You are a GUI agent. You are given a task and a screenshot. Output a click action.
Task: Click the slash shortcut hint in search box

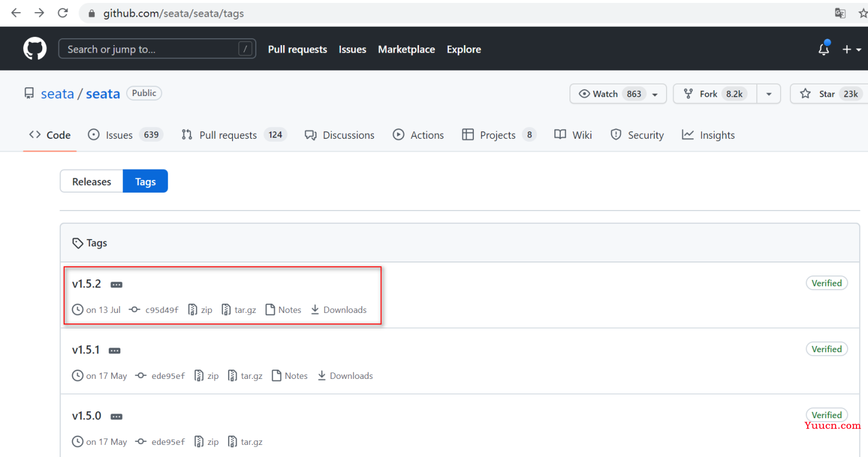(x=247, y=49)
